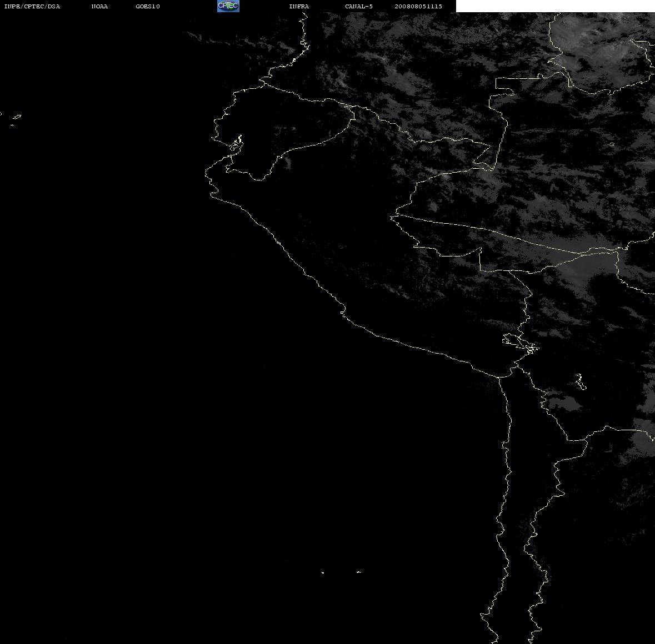Viewport: 655px width, 644px height.
Task: Click the right small Pacific island dot
Action: (x=359, y=572)
